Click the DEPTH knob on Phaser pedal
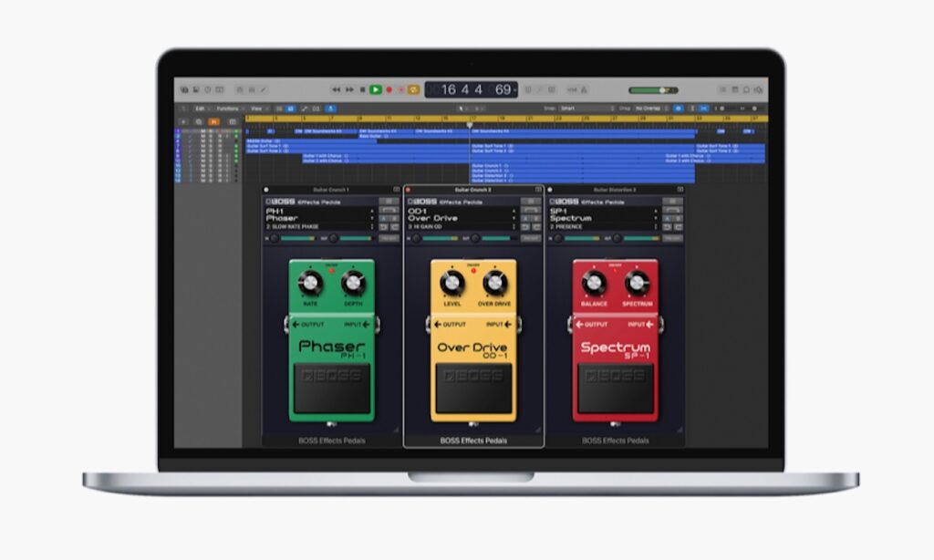The height and width of the screenshot is (560, 934). [x=352, y=284]
